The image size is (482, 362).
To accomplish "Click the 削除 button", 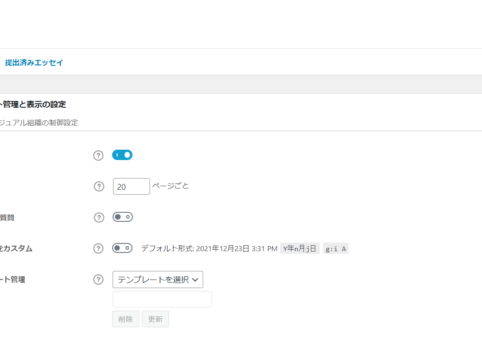I will tap(125, 319).
